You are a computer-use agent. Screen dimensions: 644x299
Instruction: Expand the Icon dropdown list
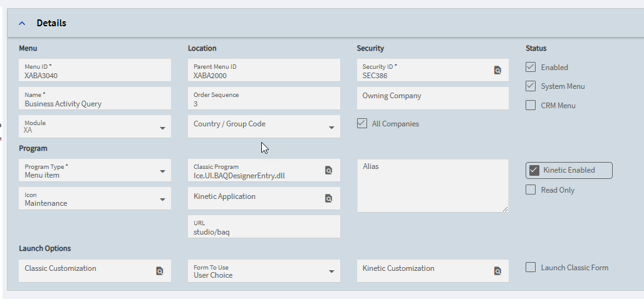click(x=162, y=199)
